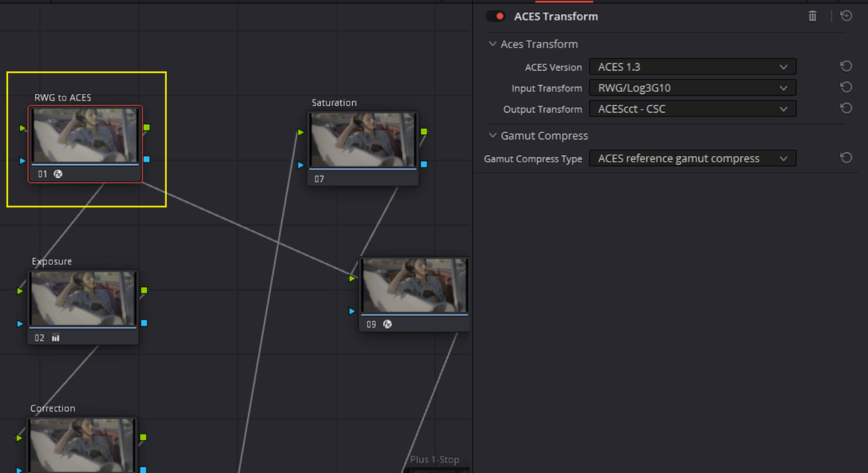Screen dimensions: 868x473
Task: Click the green RGB output on Exposure node
Action: point(144,291)
